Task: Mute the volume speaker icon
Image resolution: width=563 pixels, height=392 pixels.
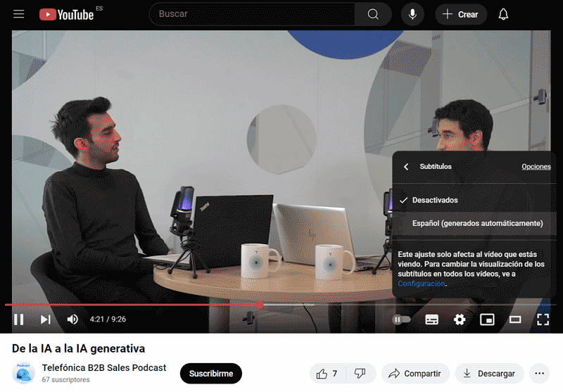Action: pyautogui.click(x=72, y=319)
